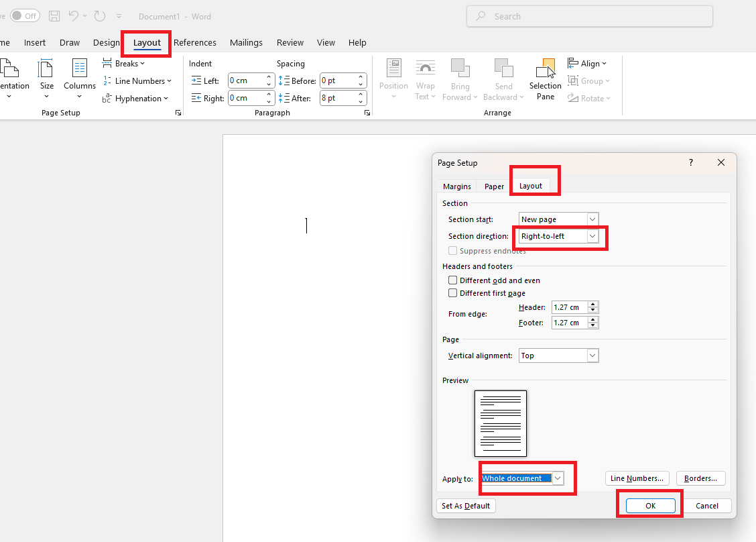Expand the Apply to dropdown

(x=557, y=478)
